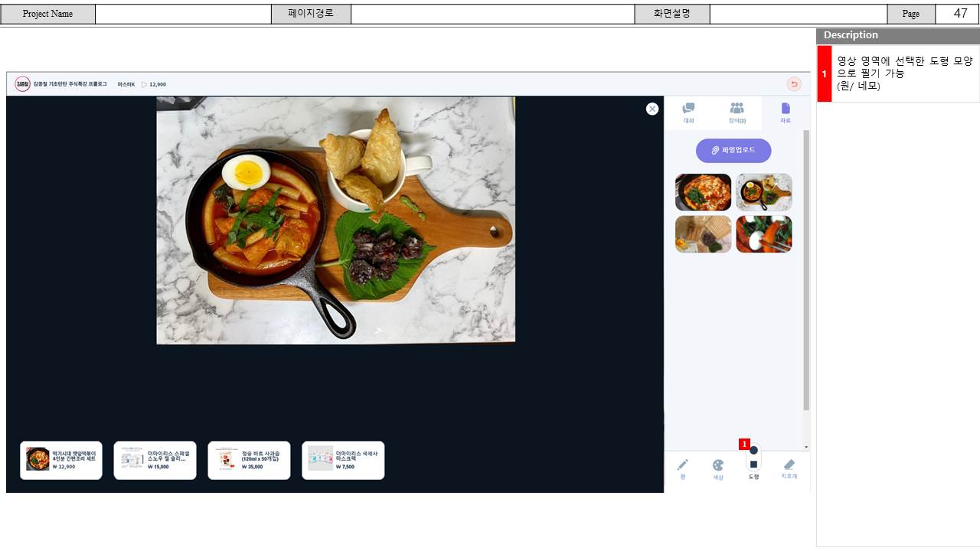Select the 펜 (pen) drawing tool
The width and height of the screenshot is (980, 551).
tap(682, 468)
